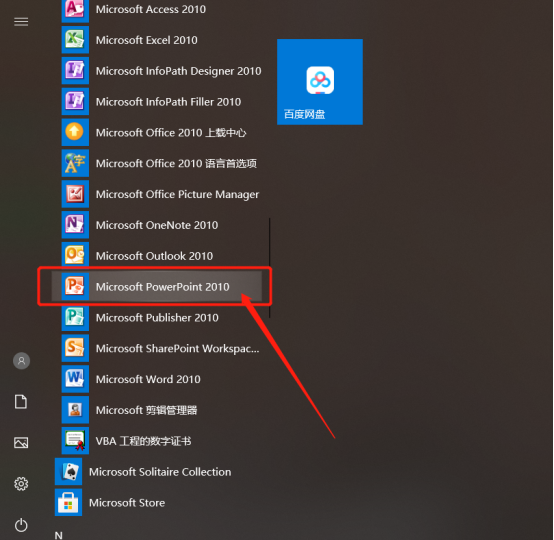554x540 pixels.
Task: Click the user account avatar icon
Action: (x=22, y=361)
